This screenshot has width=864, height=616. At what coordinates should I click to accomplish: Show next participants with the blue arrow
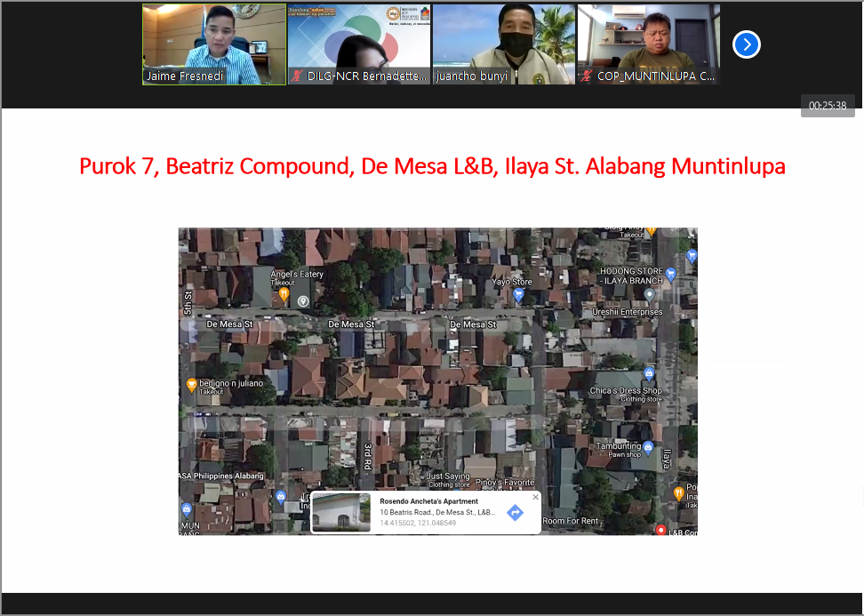[747, 44]
